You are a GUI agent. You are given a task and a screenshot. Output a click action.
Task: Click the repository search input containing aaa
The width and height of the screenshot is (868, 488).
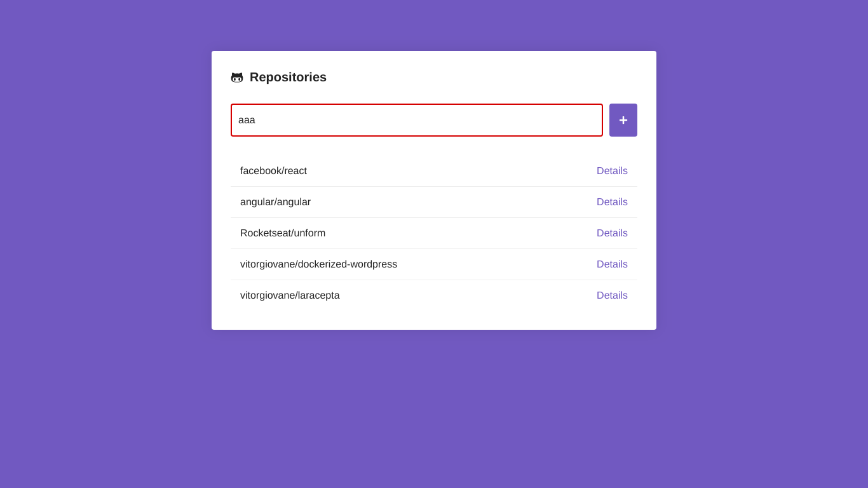[416, 119]
